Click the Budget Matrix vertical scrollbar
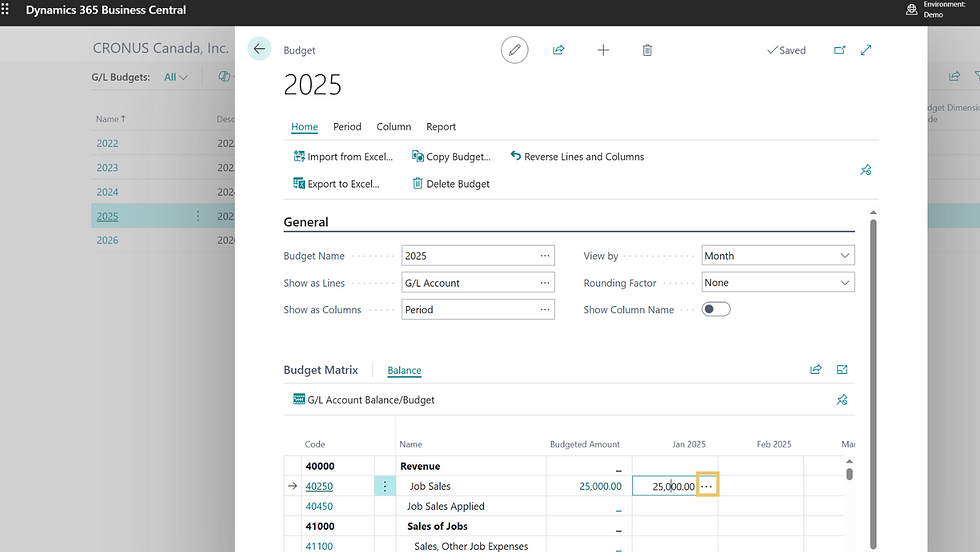980x552 pixels. (x=849, y=473)
